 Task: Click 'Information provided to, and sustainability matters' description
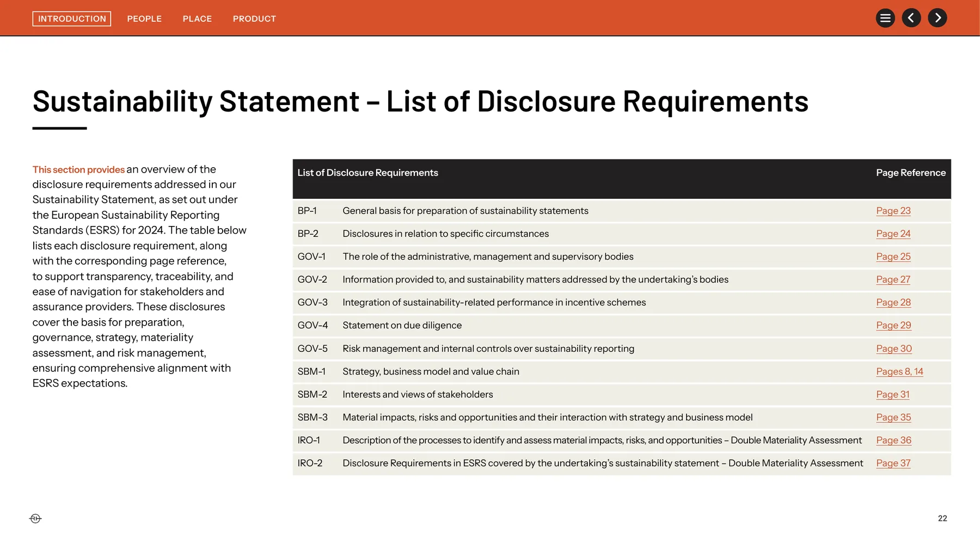535,279
